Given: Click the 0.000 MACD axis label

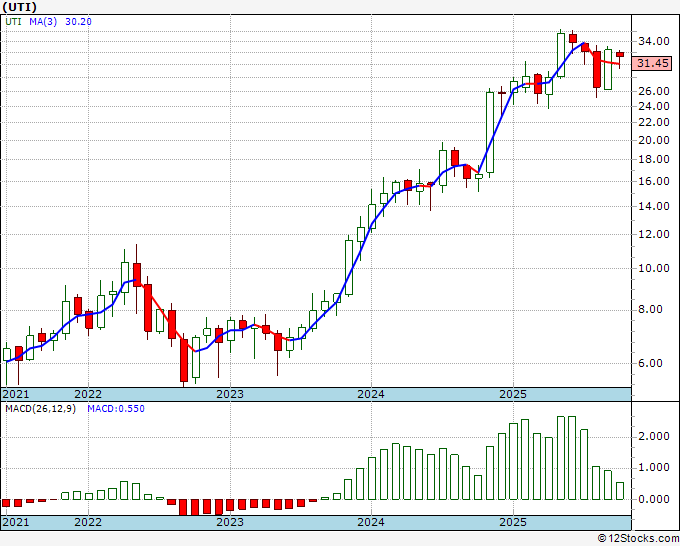Looking at the screenshot, I should pyautogui.click(x=653, y=499).
